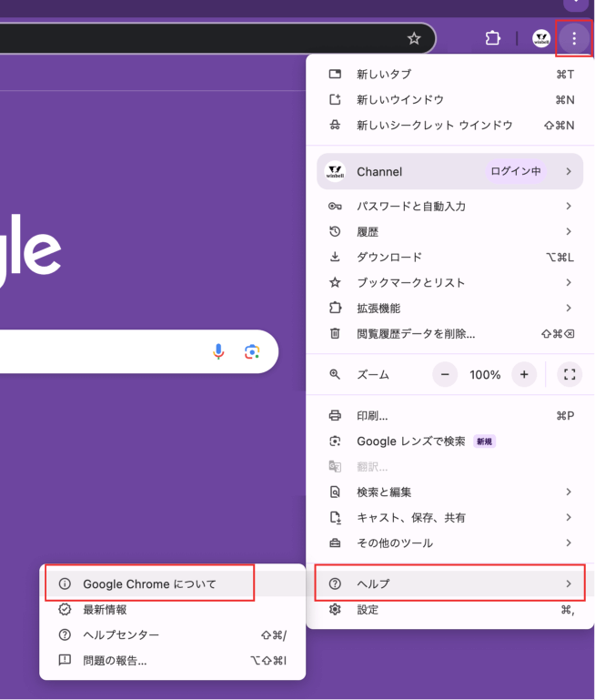Select 閲覧履歴データを削除... menu item
595x700 pixels.
pyautogui.click(x=450, y=333)
